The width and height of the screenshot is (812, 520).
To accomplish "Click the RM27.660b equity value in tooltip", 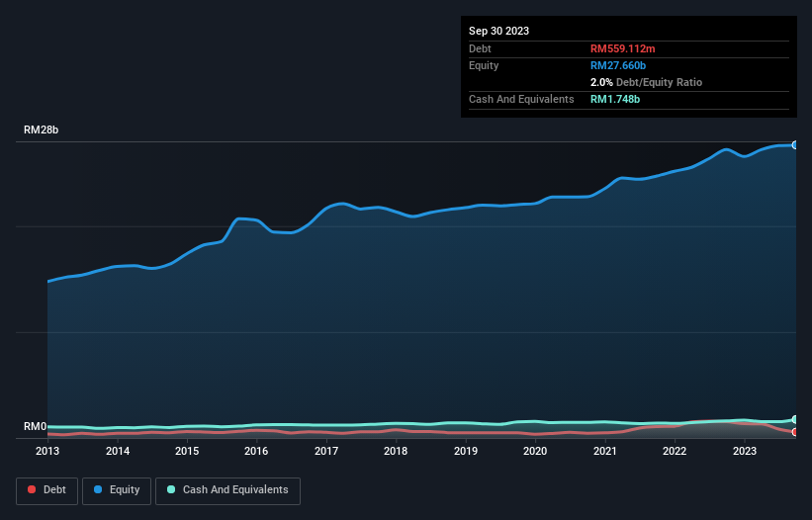I will [616, 65].
